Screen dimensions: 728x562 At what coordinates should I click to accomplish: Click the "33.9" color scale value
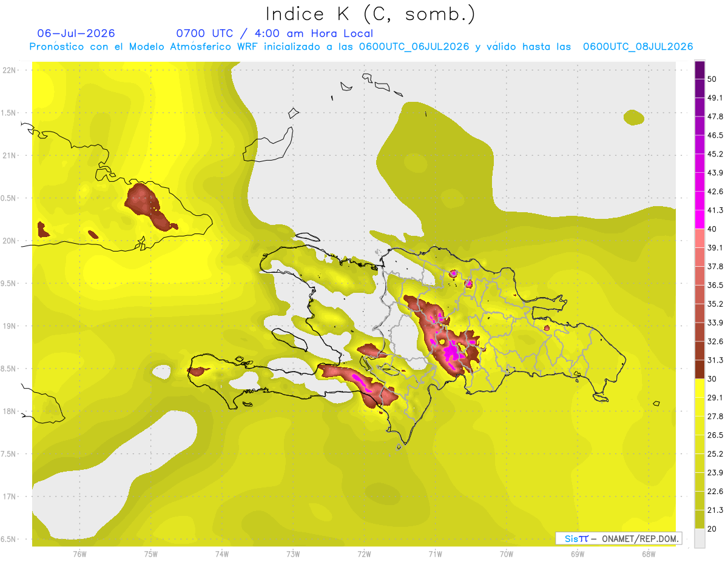pos(715,323)
